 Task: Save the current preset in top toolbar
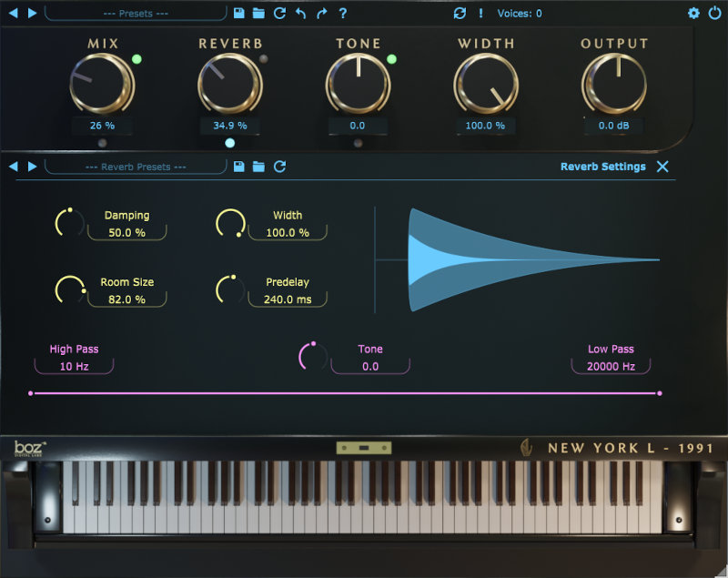(x=238, y=14)
